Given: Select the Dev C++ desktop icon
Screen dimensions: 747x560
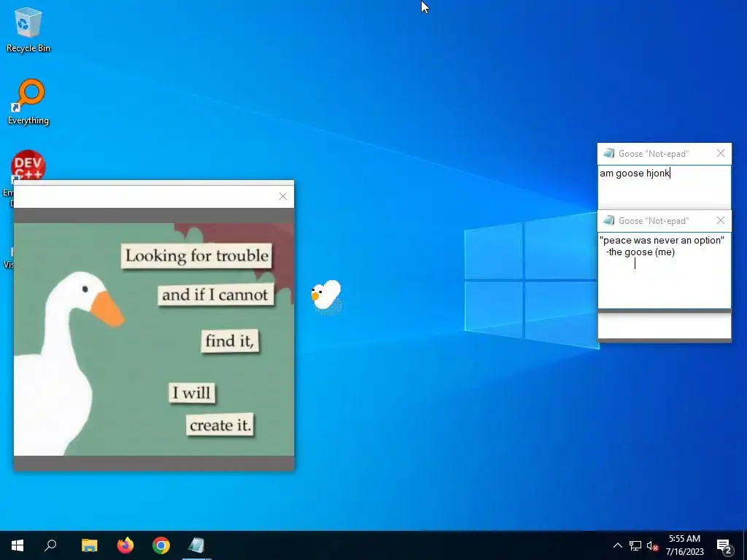Looking at the screenshot, I should tap(28, 166).
